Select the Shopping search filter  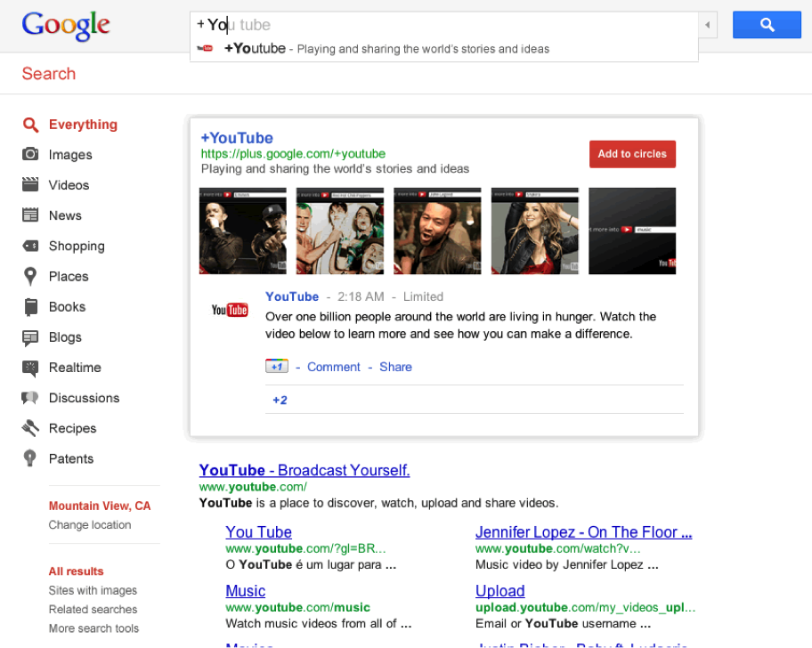click(77, 246)
